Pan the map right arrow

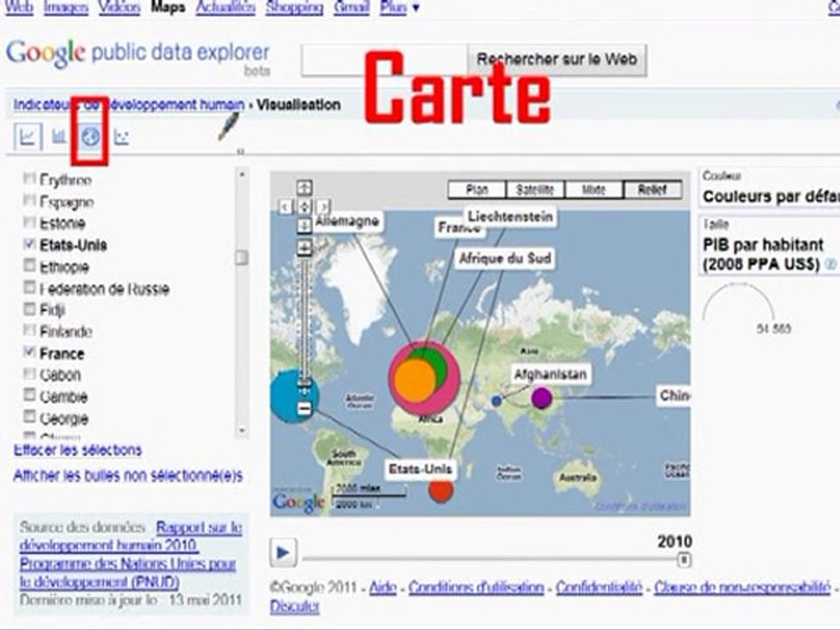pyautogui.click(x=323, y=206)
